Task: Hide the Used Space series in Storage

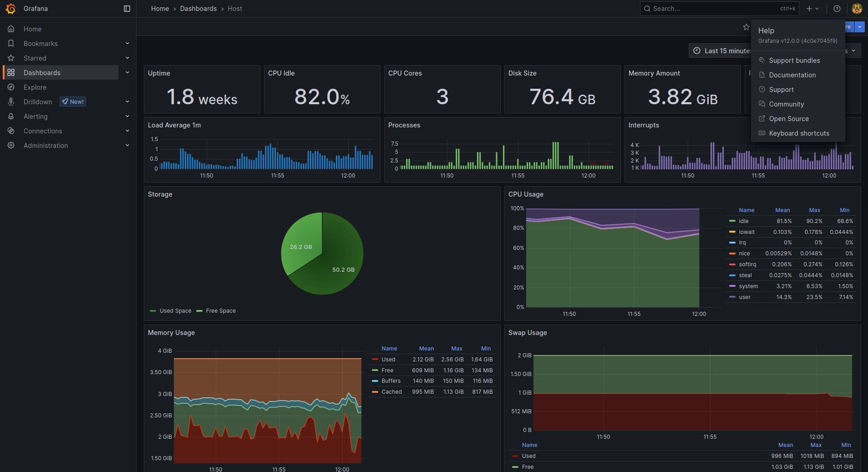Action: click(x=175, y=310)
